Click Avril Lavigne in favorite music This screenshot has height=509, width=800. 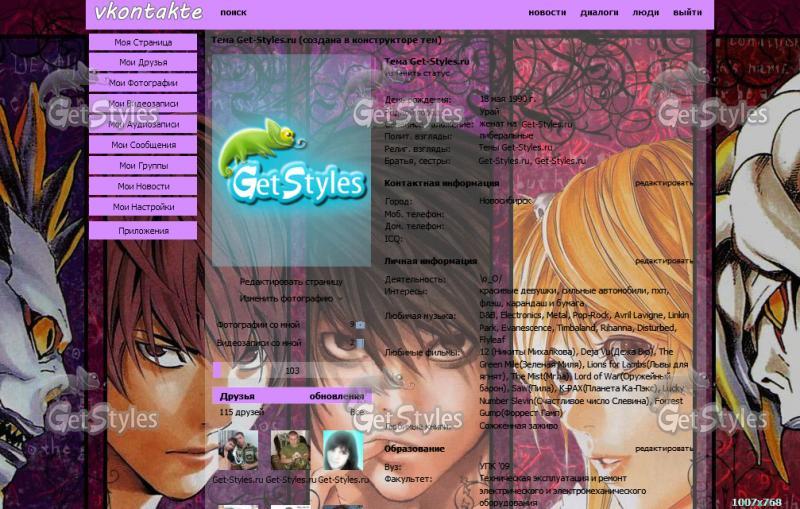pos(638,315)
